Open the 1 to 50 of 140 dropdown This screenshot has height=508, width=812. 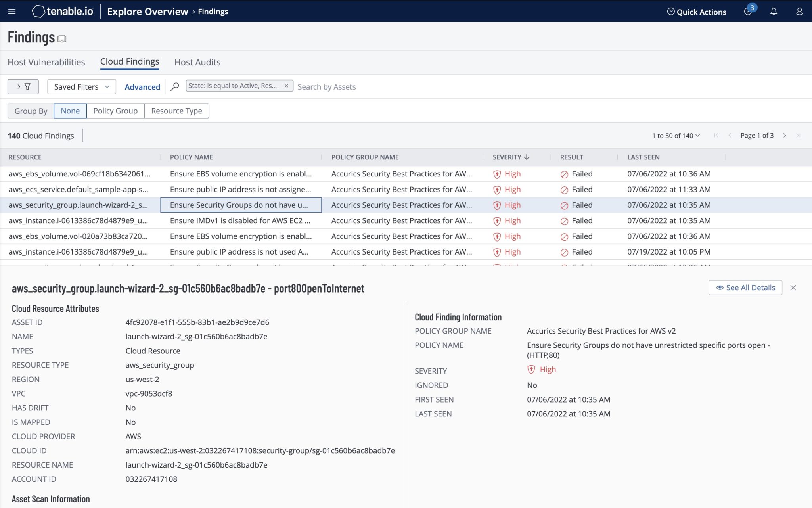[x=676, y=136]
